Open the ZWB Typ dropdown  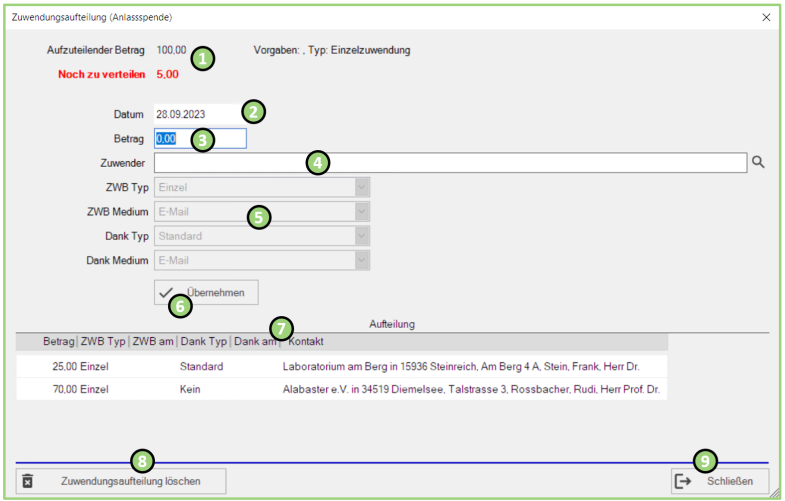[362, 187]
